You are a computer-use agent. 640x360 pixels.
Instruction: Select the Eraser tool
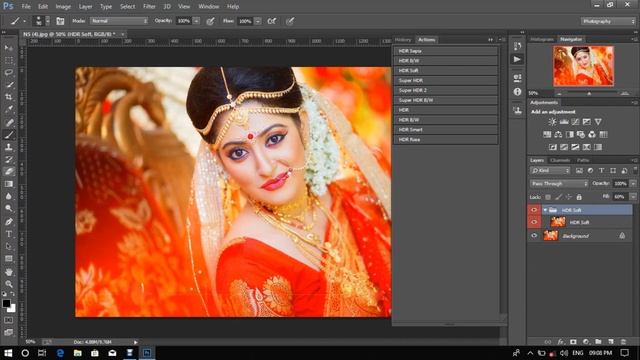(9, 171)
